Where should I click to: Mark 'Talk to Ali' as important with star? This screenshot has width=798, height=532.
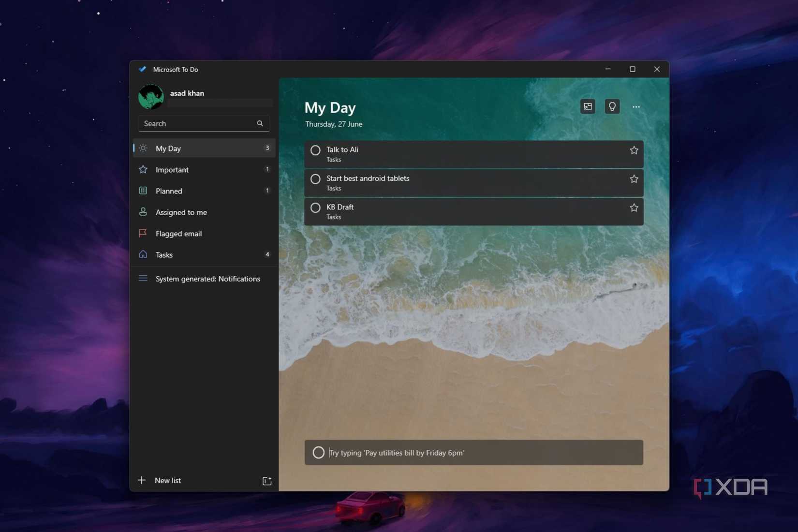(x=634, y=150)
